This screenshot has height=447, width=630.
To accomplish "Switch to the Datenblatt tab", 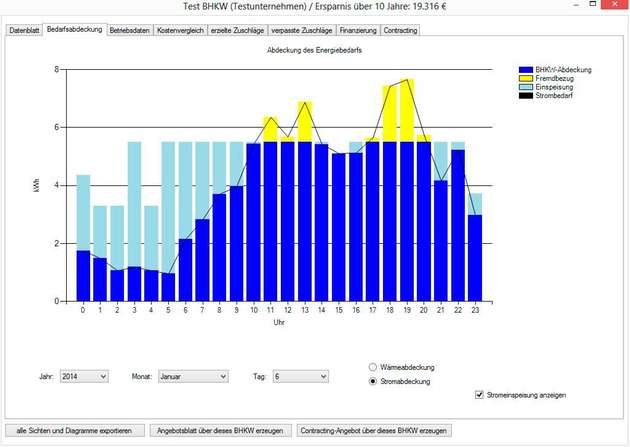I will point(24,31).
